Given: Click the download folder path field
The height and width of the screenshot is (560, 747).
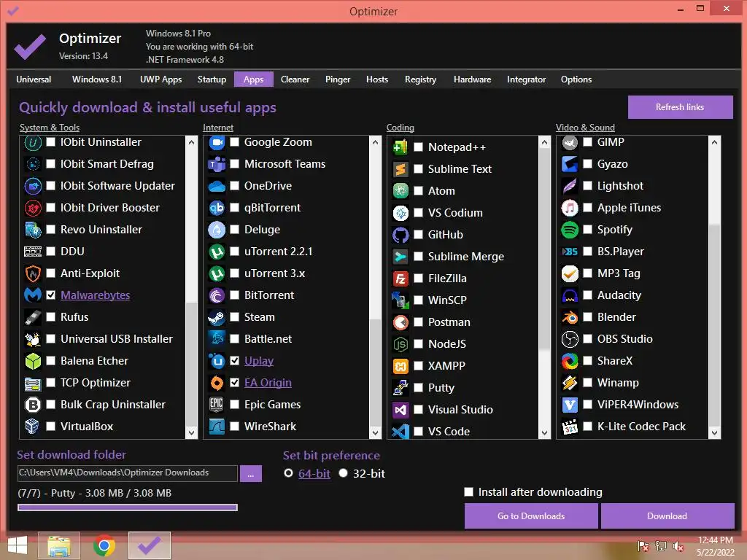Looking at the screenshot, I should [127, 473].
